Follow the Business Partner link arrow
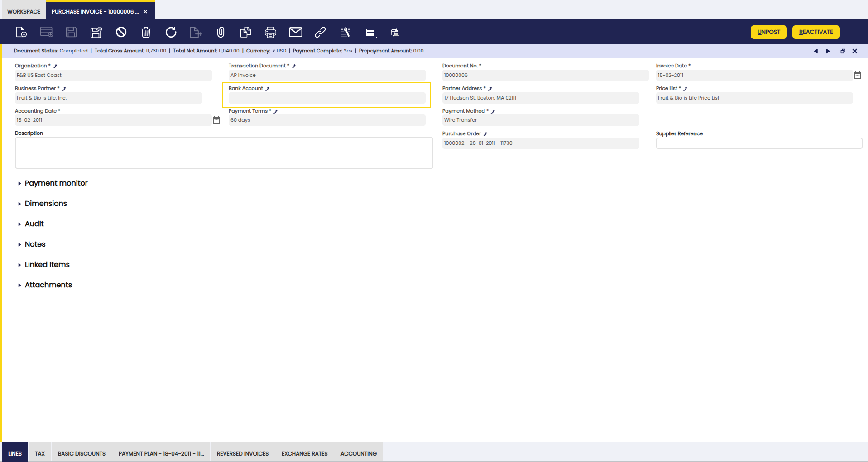The image size is (868, 462). pos(64,89)
